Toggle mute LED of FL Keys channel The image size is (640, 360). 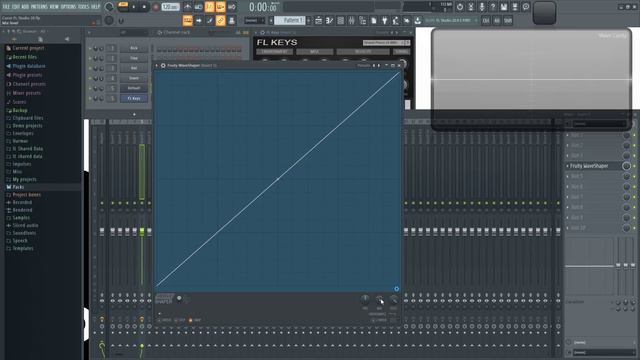[90, 98]
